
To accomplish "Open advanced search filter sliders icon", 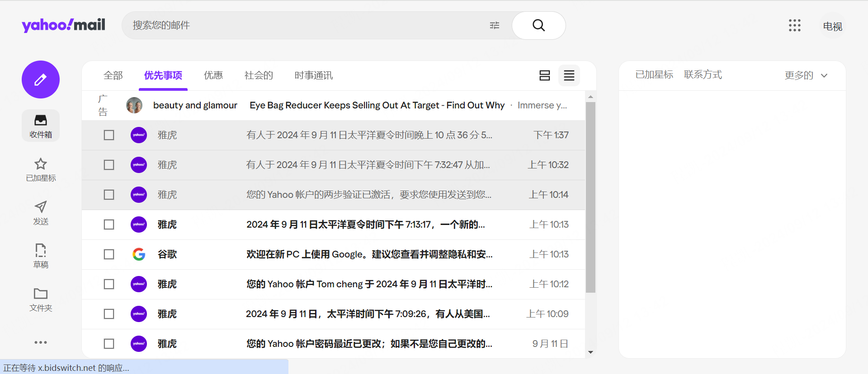I will click(x=495, y=25).
